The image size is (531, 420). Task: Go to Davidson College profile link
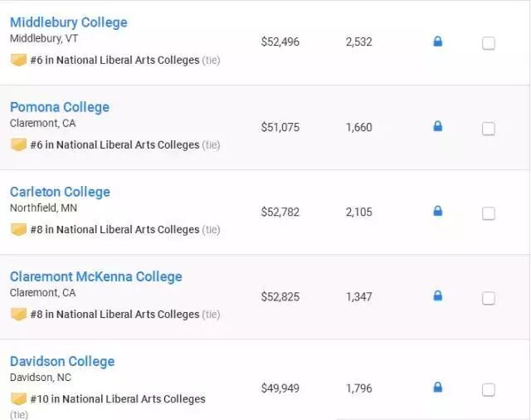pos(62,361)
